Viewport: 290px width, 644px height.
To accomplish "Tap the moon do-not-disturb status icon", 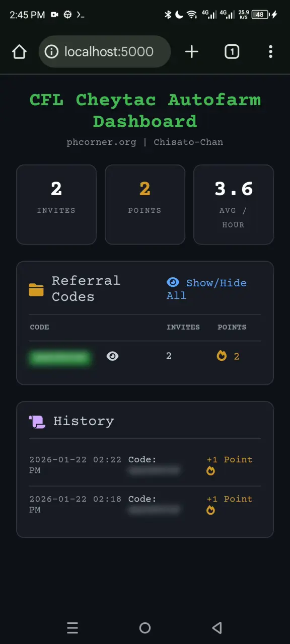I will [179, 15].
